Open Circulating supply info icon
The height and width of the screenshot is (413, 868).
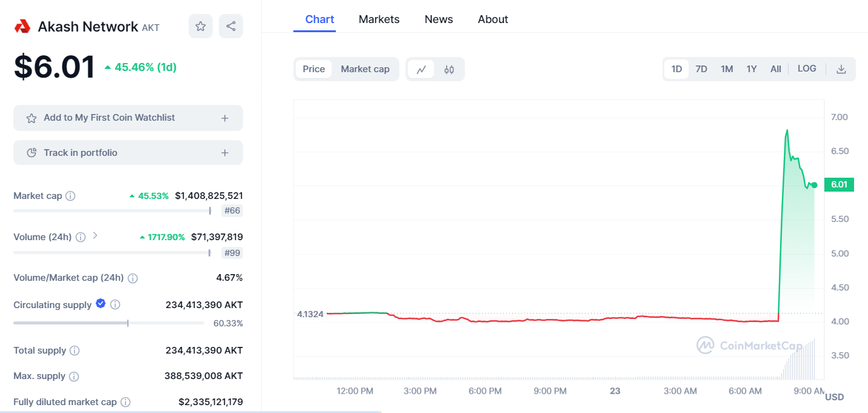115,304
